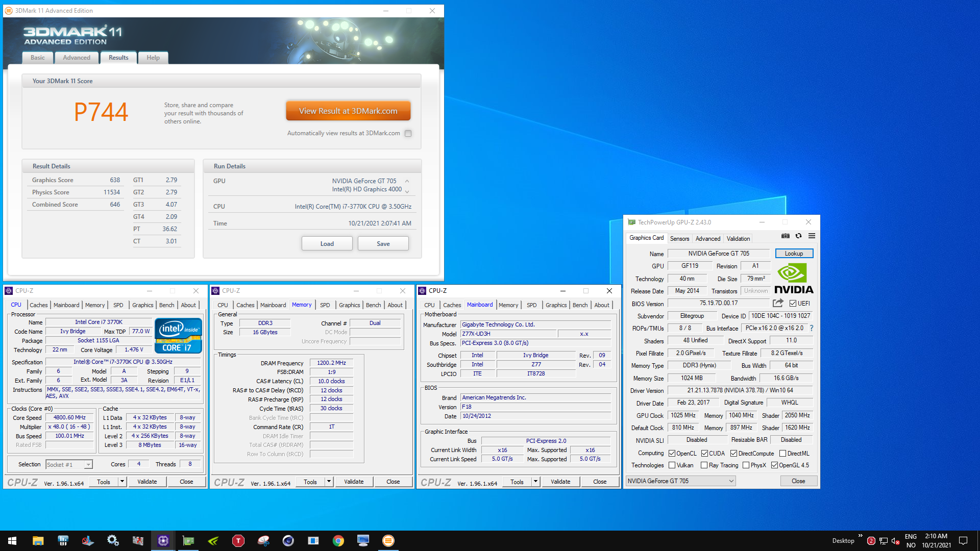Toggle the Ray Tracing checkbox

[704, 465]
